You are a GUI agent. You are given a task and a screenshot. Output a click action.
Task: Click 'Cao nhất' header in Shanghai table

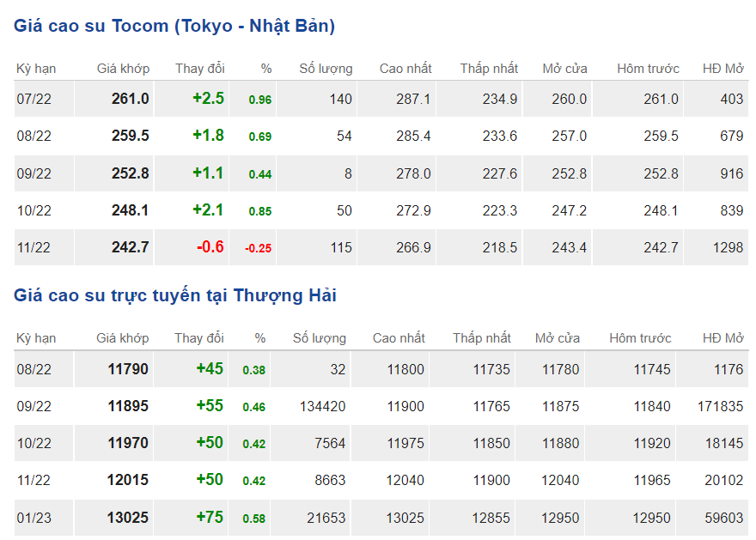pos(399,338)
